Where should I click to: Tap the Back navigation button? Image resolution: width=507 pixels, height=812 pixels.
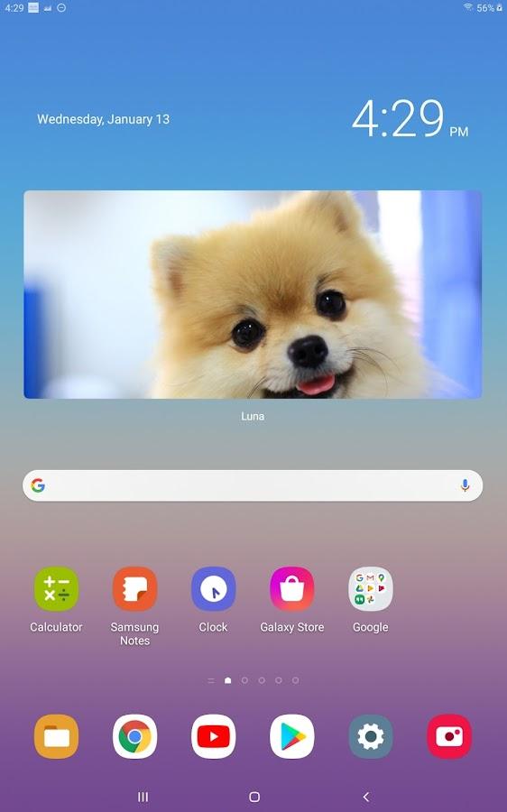tap(366, 797)
